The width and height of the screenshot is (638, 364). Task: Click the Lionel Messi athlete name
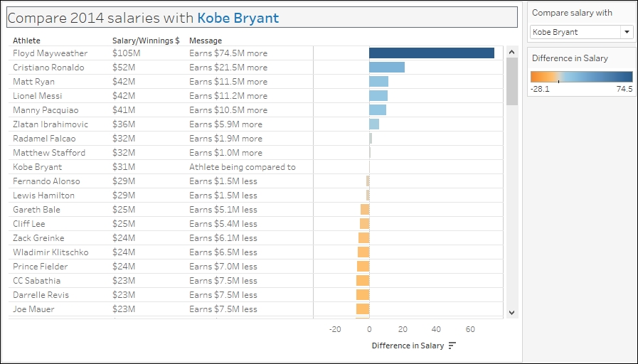(38, 96)
